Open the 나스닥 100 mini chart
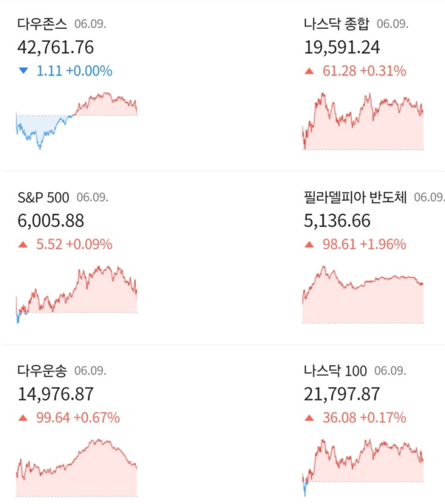Viewport: 445px width, 504px height. [x=363, y=466]
